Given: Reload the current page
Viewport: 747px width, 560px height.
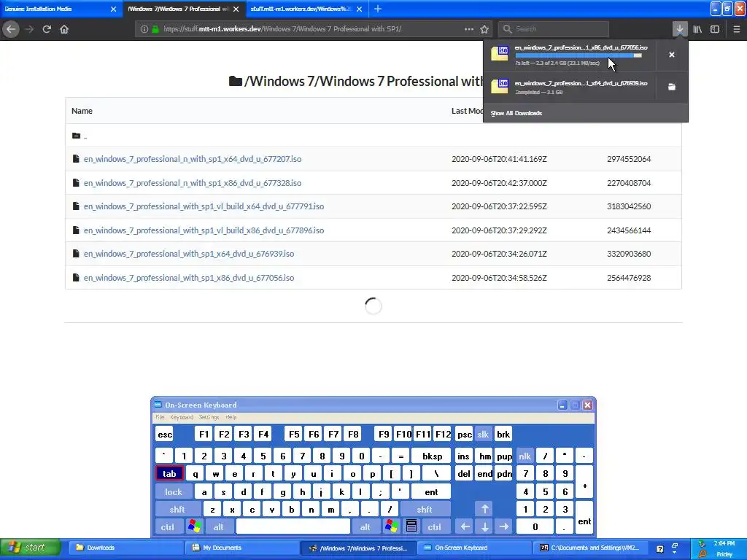Looking at the screenshot, I should point(47,29).
